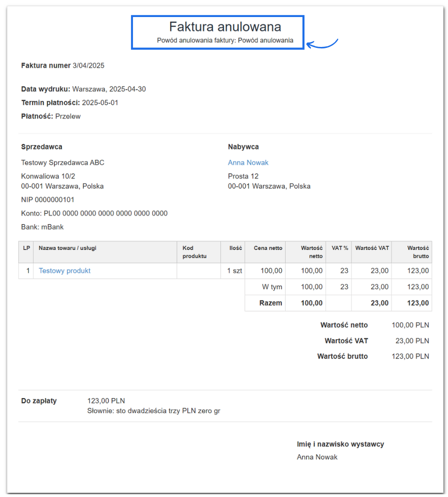This screenshot has height=497, width=448.
Task: Select print date 'Warszawa, 2025-04-30'
Action: 109,89
